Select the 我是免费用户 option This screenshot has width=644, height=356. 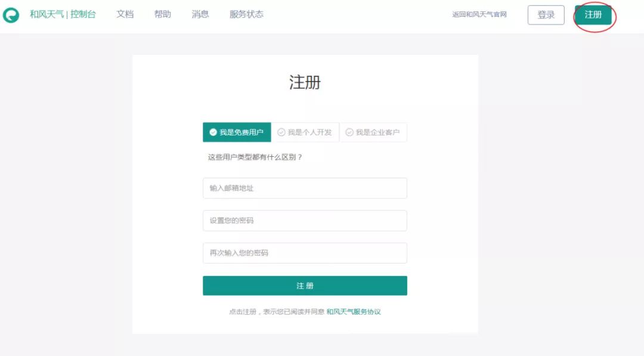tap(237, 132)
